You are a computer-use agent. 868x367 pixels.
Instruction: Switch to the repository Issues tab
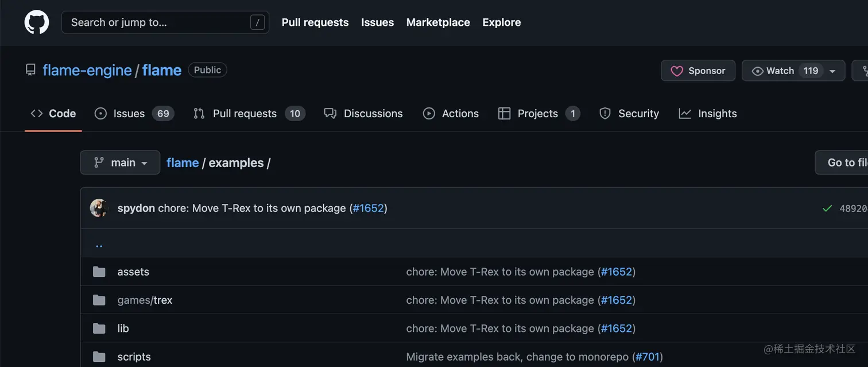coord(134,113)
